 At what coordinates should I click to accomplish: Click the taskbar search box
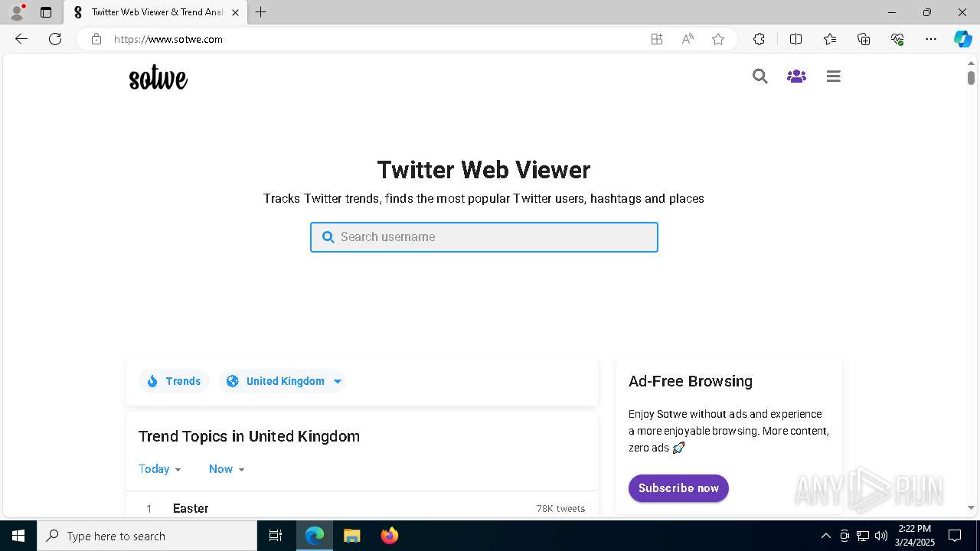click(147, 536)
